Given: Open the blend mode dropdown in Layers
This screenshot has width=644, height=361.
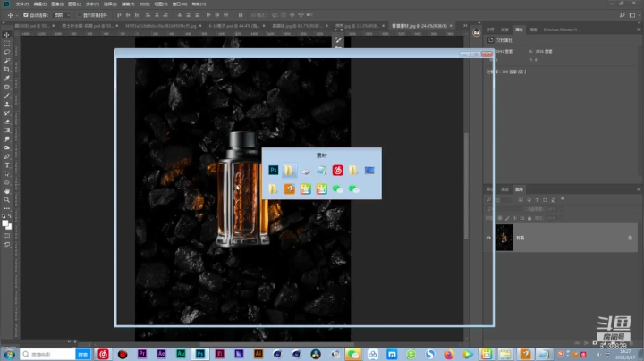Looking at the screenshot, I should [505, 209].
